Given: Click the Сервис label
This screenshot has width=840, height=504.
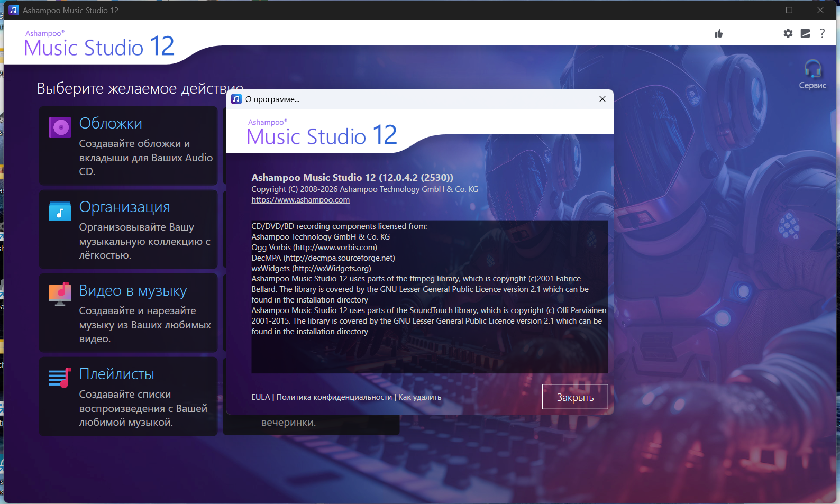Looking at the screenshot, I should point(812,85).
